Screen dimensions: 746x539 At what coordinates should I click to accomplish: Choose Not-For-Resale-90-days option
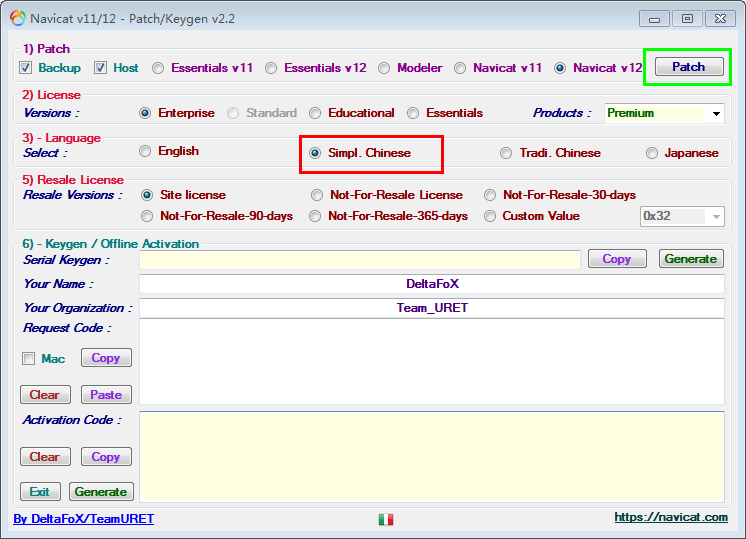(147, 216)
